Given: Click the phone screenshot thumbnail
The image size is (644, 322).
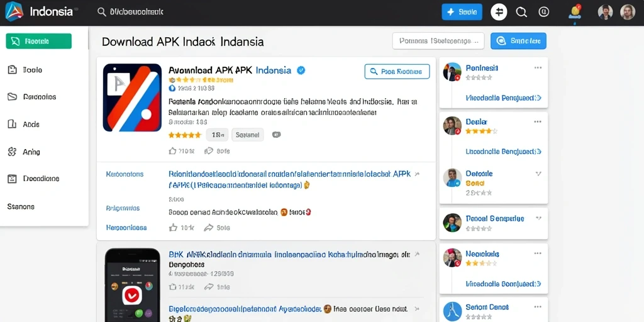Looking at the screenshot, I should click(132, 285).
